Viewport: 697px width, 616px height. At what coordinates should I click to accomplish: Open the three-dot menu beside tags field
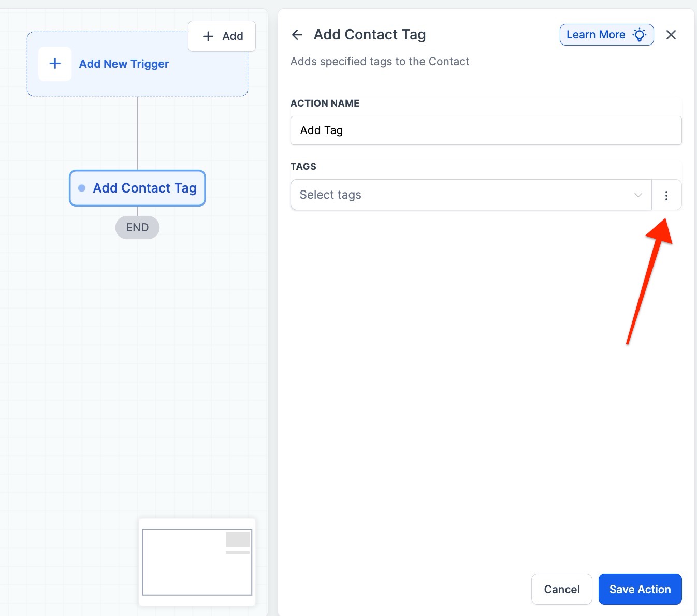pyautogui.click(x=666, y=195)
